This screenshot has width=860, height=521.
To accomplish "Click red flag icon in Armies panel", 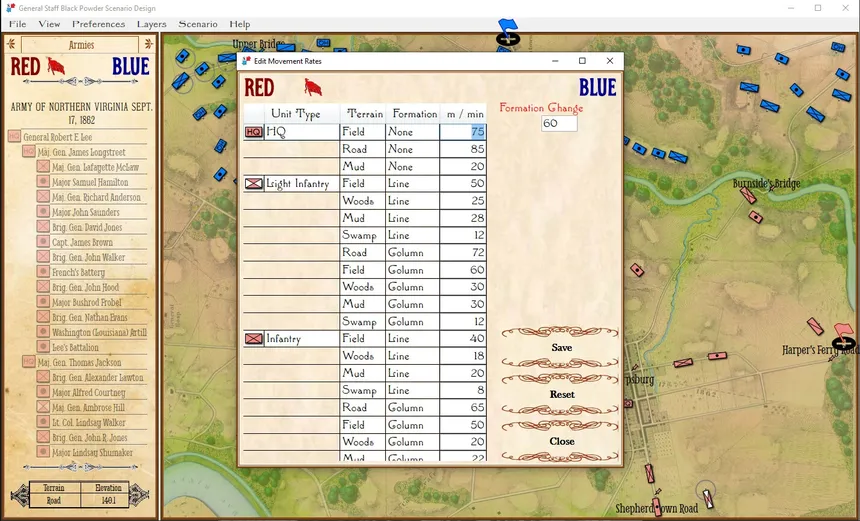I will [x=55, y=66].
